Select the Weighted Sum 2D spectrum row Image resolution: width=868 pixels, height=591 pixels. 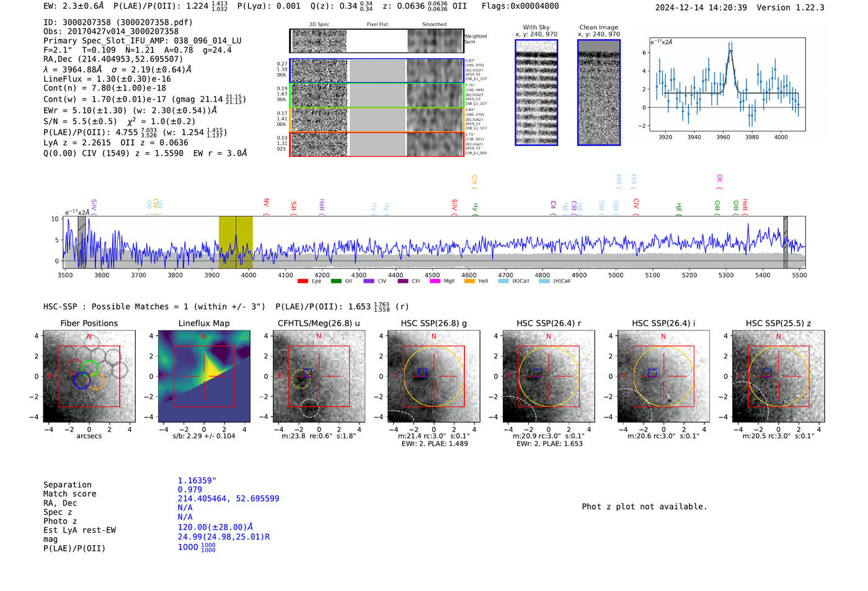[x=377, y=41]
